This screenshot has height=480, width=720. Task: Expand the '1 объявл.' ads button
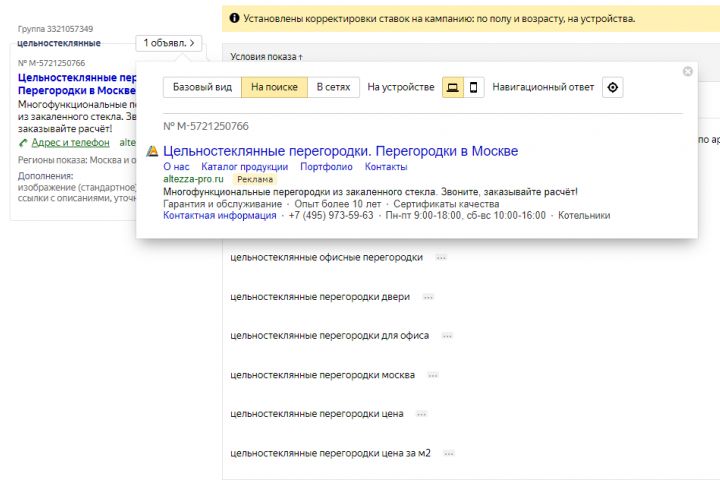click(x=170, y=43)
